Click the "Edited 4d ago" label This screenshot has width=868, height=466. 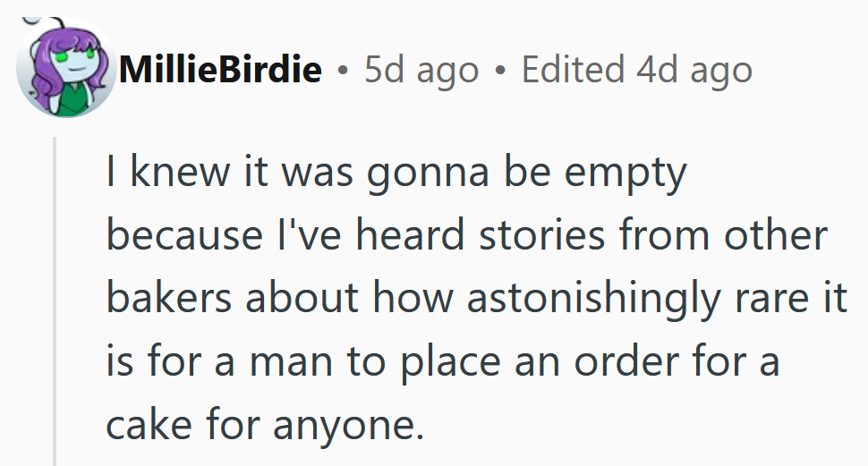click(636, 69)
